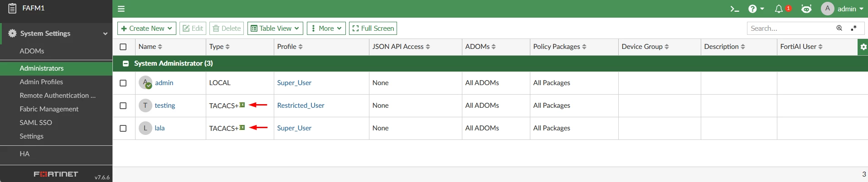Tick the checkbox for admin row
This screenshot has width=868, height=182.
123,83
